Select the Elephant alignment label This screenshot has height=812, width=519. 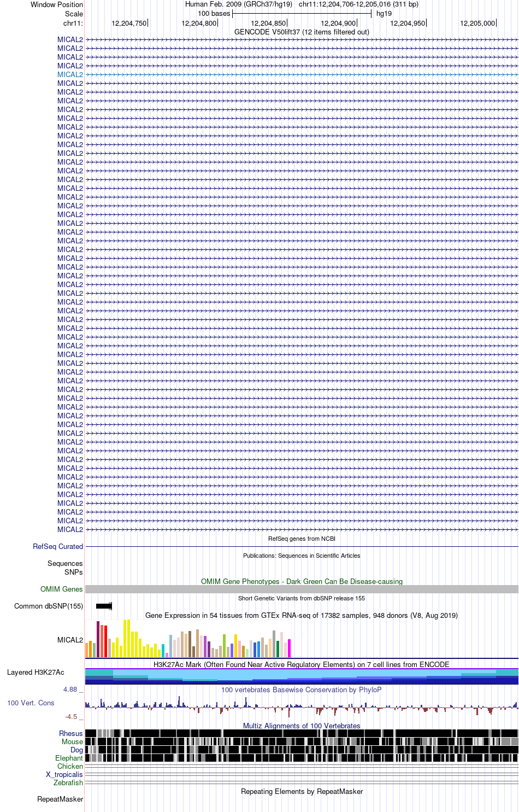(x=69, y=758)
